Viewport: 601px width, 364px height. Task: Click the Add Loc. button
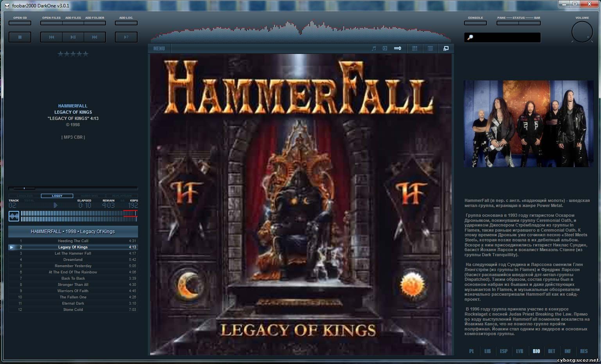pos(126,23)
